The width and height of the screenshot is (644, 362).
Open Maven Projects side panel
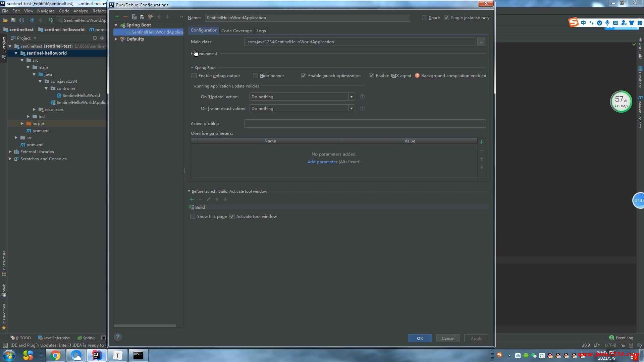click(640, 112)
